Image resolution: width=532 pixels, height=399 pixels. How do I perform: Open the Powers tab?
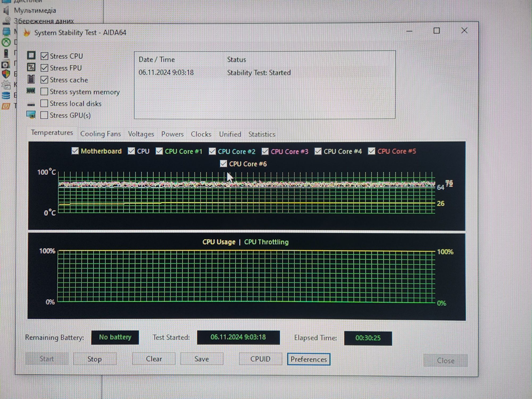coord(172,134)
